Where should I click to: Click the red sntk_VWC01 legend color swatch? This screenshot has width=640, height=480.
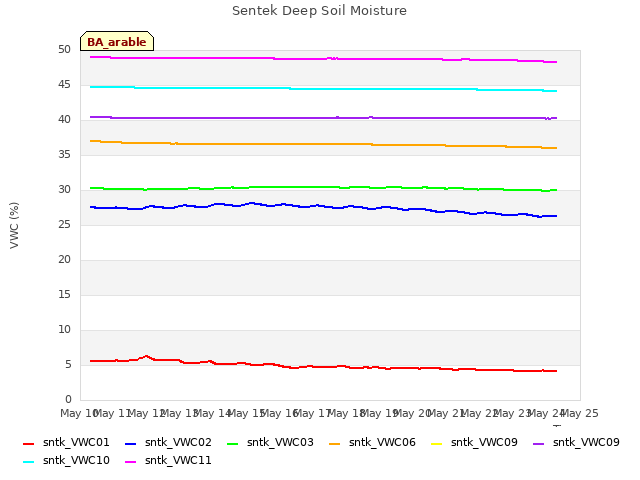point(29,444)
